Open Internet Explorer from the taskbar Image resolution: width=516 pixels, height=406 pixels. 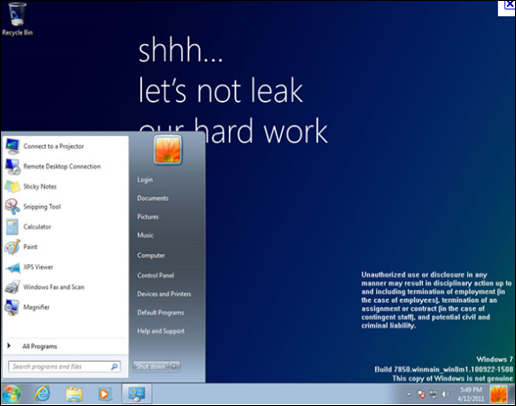pos(43,394)
